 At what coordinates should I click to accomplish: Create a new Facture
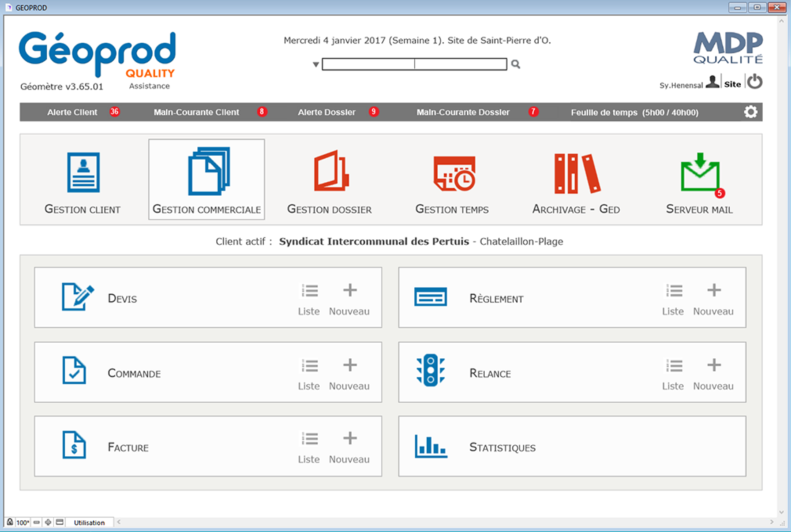pos(349,447)
